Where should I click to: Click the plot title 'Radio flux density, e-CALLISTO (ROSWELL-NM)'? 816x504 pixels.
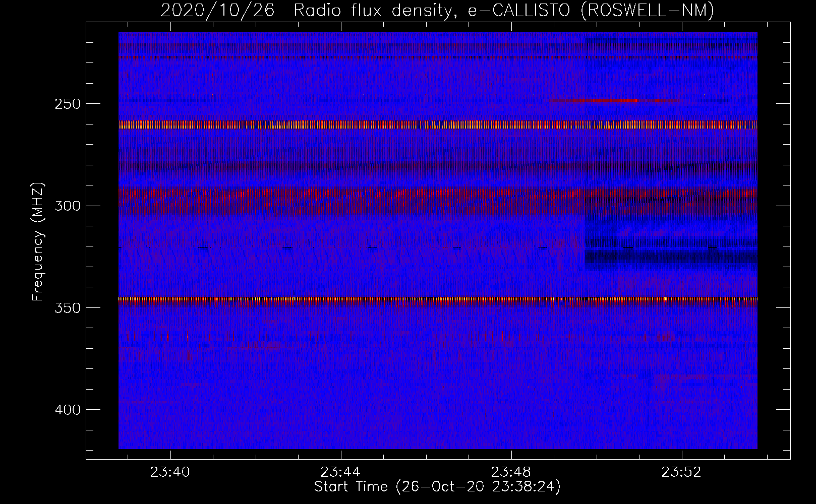[x=504, y=10]
